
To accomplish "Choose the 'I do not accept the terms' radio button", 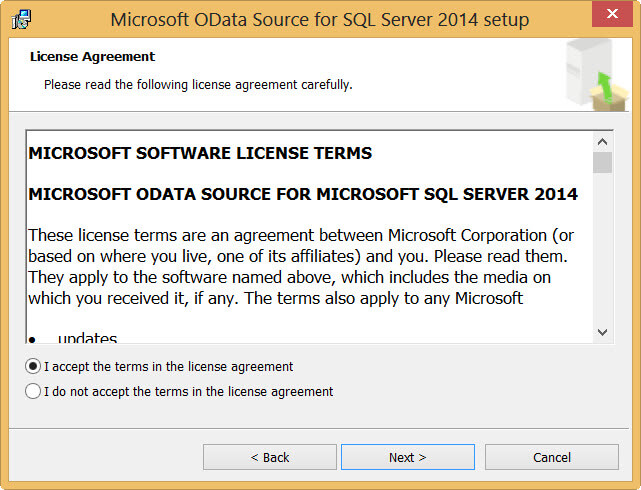I will click(x=33, y=392).
